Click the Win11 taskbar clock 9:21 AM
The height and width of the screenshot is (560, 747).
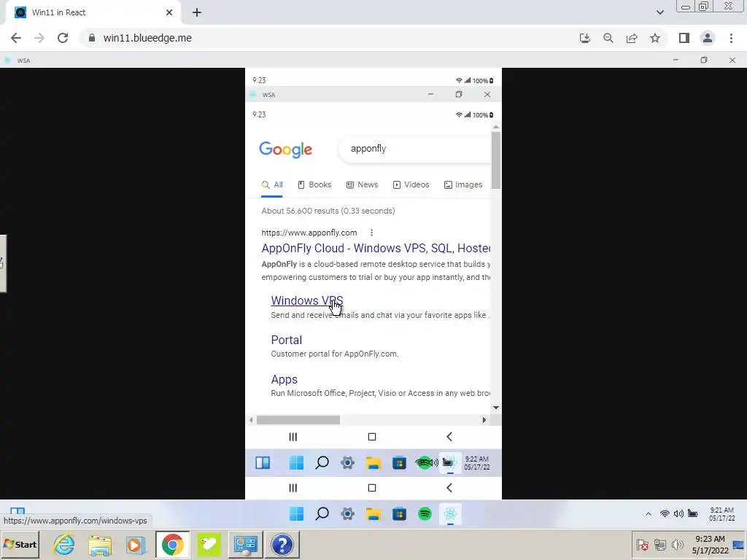pyautogui.click(x=721, y=514)
